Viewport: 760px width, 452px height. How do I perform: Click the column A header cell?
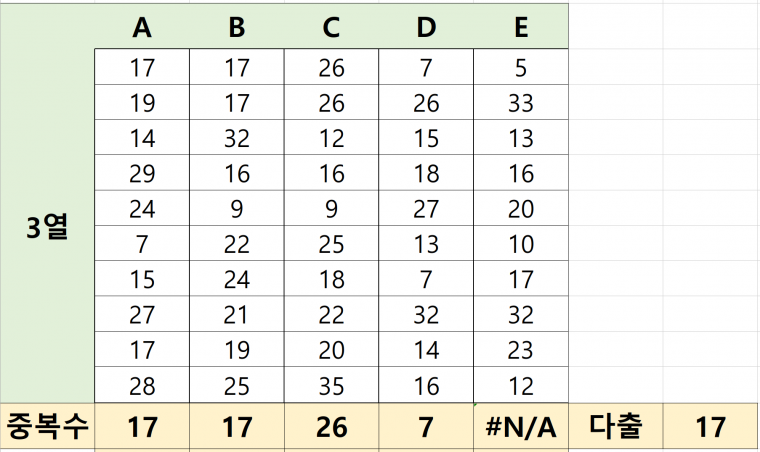142,28
